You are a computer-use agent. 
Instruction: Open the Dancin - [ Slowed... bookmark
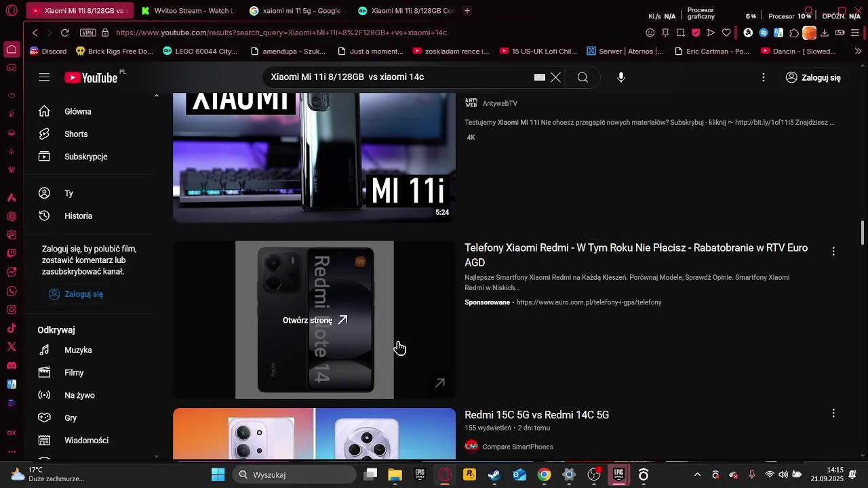[x=800, y=51]
